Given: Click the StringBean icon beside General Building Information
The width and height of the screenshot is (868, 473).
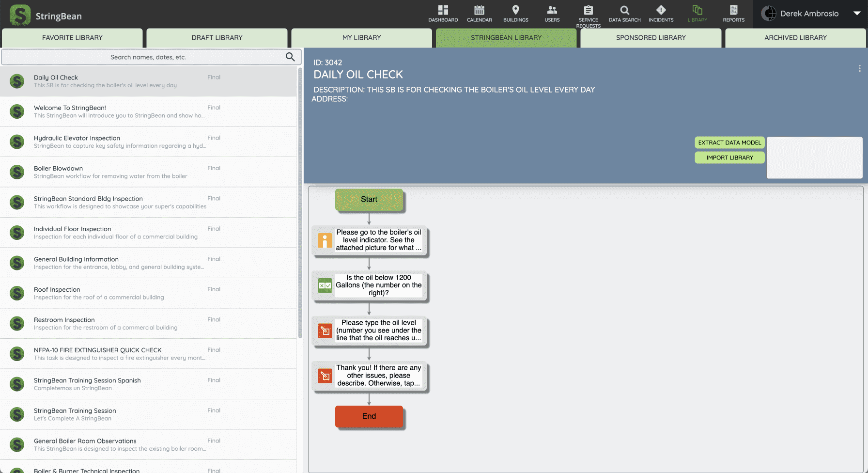Looking at the screenshot, I should coord(17,263).
